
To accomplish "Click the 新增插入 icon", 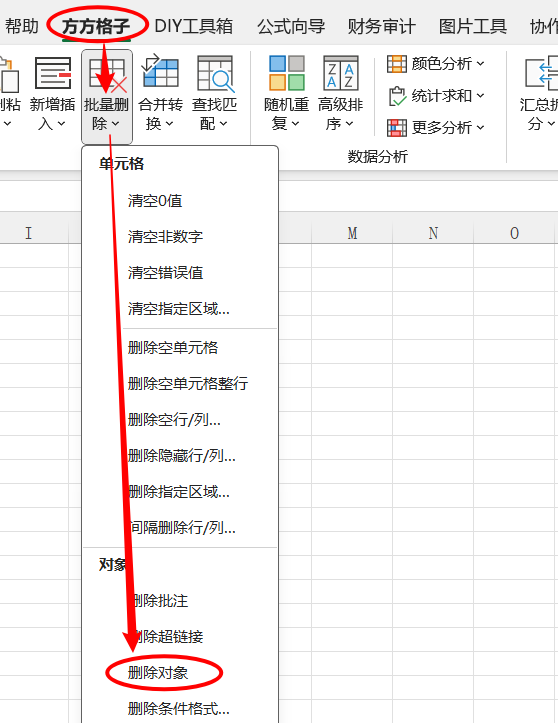I will coord(53,73).
